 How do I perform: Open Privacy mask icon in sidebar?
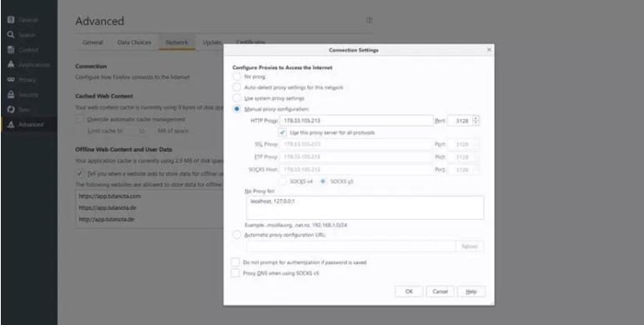click(x=11, y=80)
